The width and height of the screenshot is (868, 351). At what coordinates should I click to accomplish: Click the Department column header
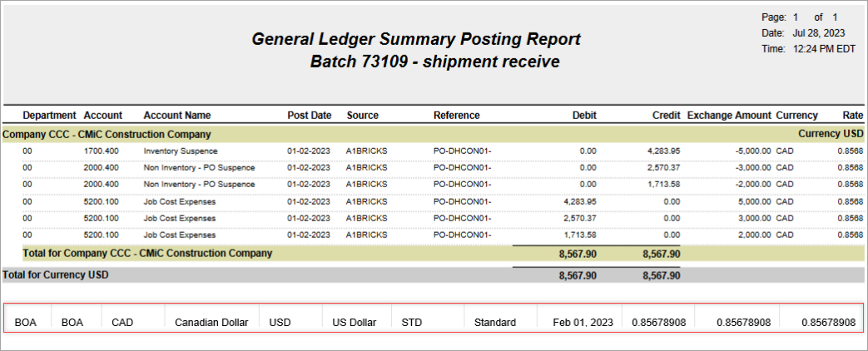tap(49, 115)
